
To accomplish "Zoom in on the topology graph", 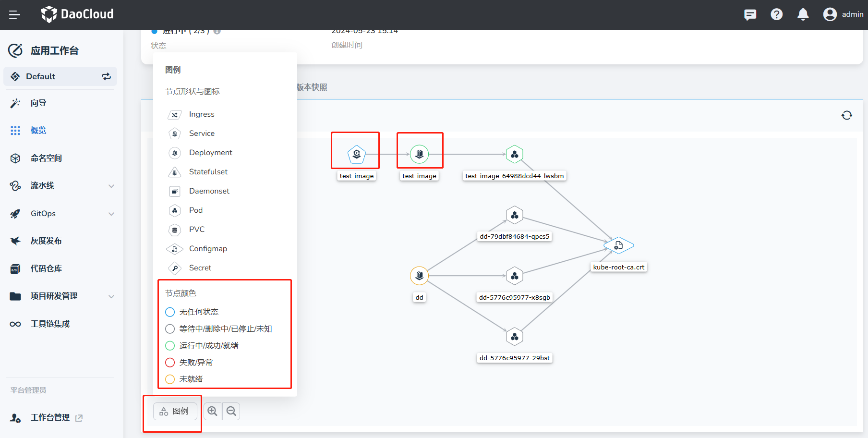I will [x=212, y=411].
